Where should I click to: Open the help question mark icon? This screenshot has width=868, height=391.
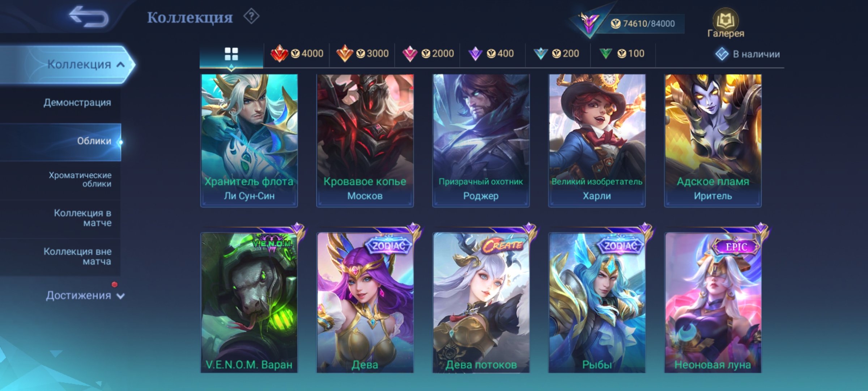coord(251,17)
